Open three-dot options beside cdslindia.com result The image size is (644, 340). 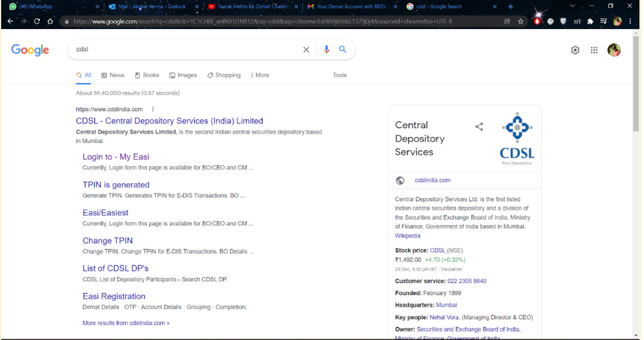click(x=153, y=109)
